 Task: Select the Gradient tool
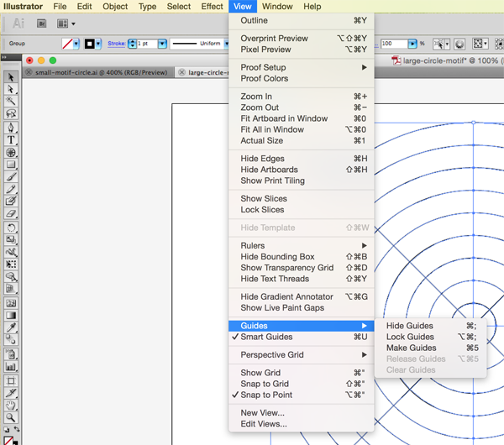pyautogui.click(x=11, y=315)
